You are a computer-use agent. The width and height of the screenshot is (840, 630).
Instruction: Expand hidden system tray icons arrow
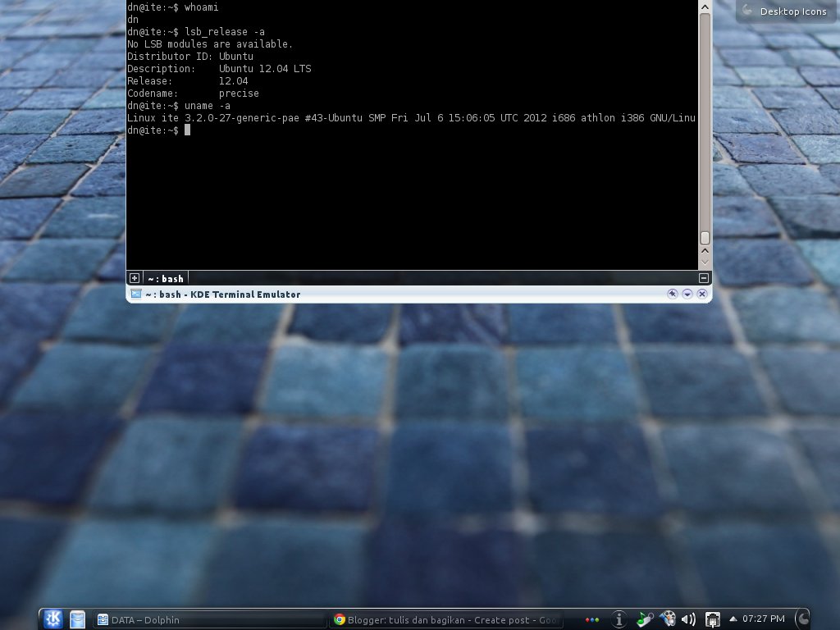pyautogui.click(x=733, y=619)
